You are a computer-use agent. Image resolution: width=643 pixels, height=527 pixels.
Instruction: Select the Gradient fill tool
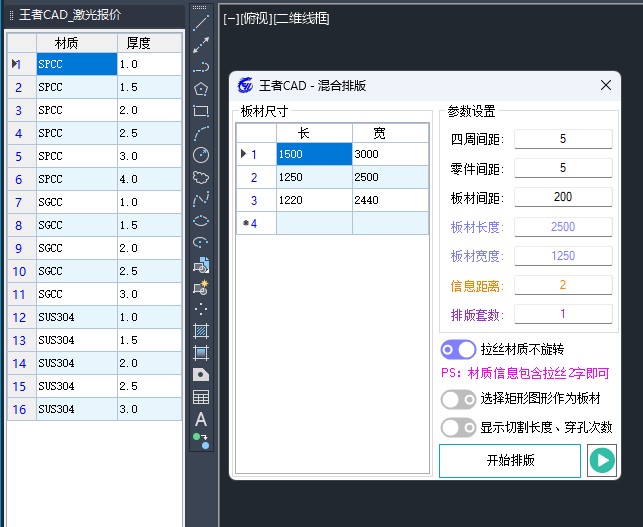(x=201, y=353)
